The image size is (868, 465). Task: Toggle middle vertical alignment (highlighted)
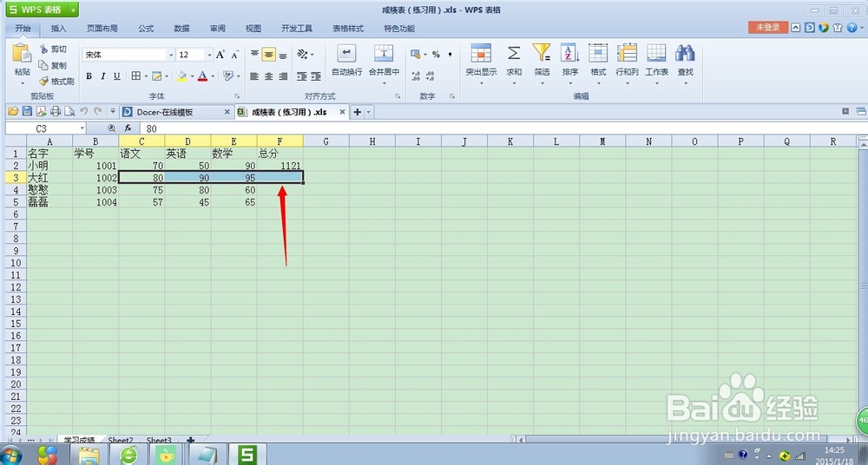pyautogui.click(x=269, y=55)
